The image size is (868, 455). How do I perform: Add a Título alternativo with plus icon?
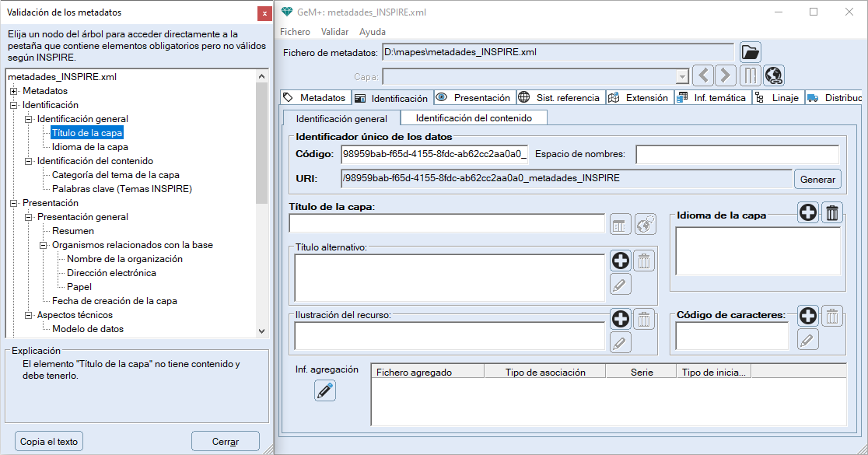(x=620, y=261)
